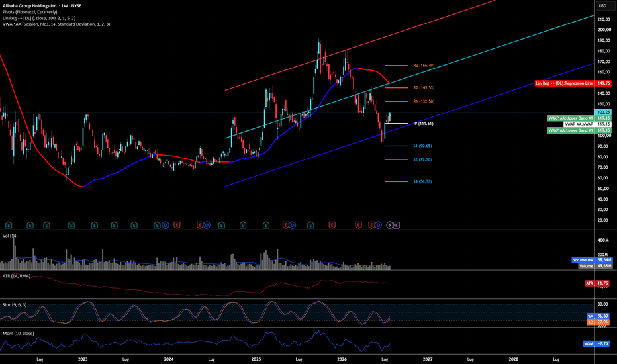Click the red E marker beside the last dividend marker
The width and height of the screenshot is (617, 364).
[x=371, y=225]
